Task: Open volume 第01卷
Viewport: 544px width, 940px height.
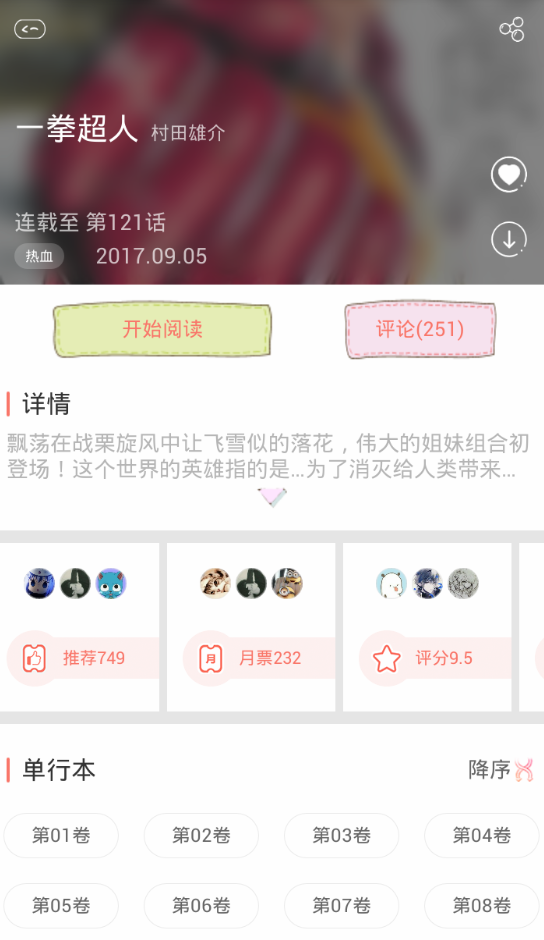Action: click(x=61, y=835)
